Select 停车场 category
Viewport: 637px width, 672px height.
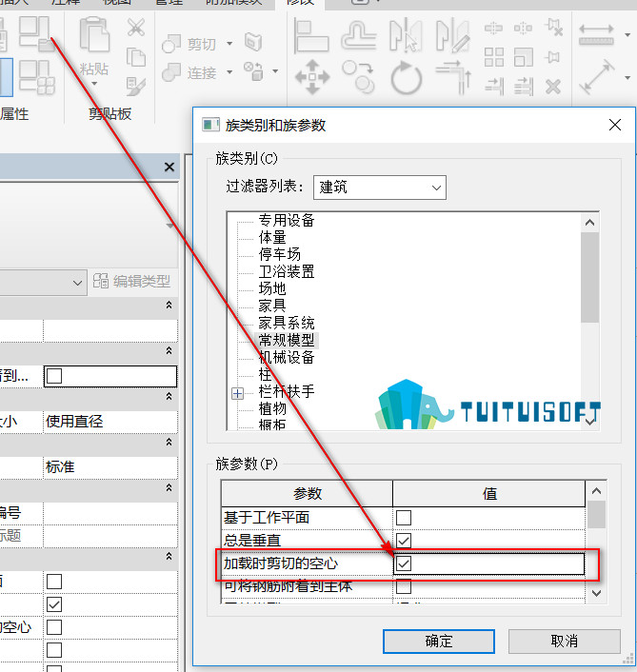280,254
